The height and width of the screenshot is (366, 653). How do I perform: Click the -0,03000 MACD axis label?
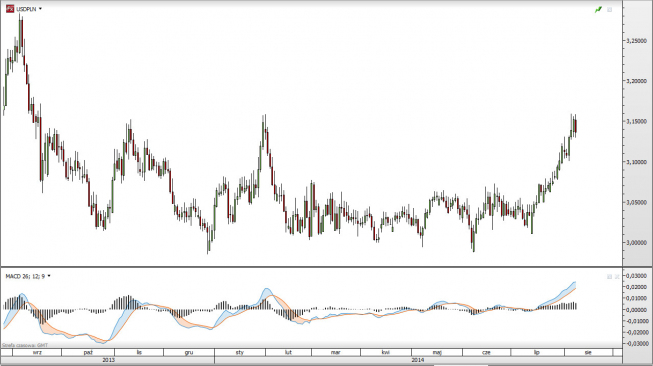coord(638,344)
